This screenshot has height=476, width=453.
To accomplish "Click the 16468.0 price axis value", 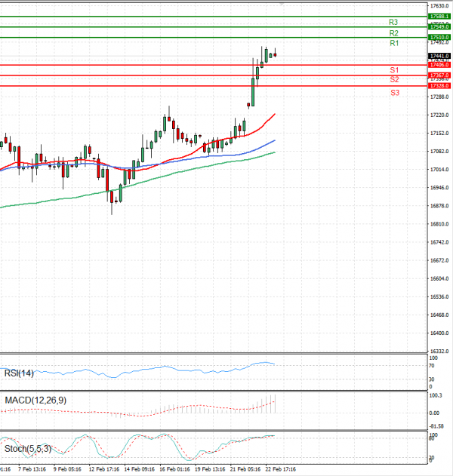I will tap(439, 315).
